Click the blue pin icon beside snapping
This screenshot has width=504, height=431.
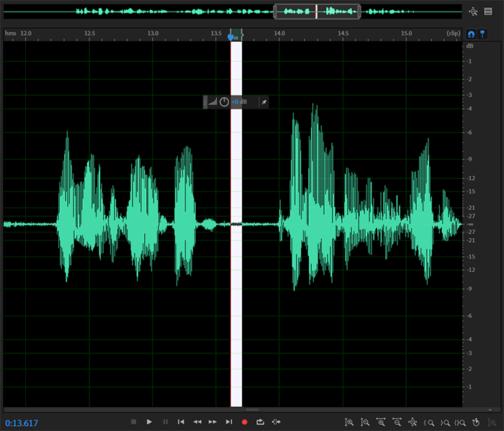pyautogui.click(x=482, y=34)
